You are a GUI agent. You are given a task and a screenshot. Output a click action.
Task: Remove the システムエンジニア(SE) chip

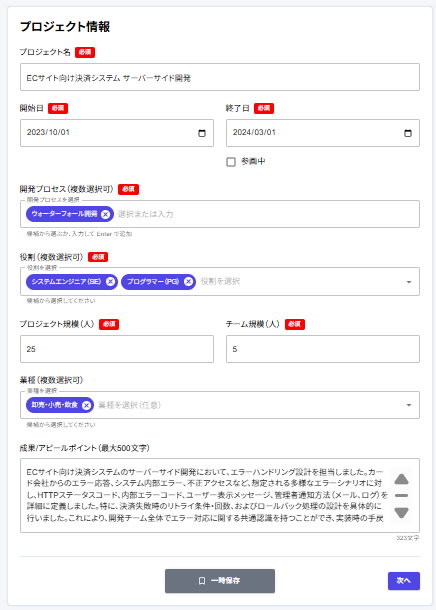(110, 282)
